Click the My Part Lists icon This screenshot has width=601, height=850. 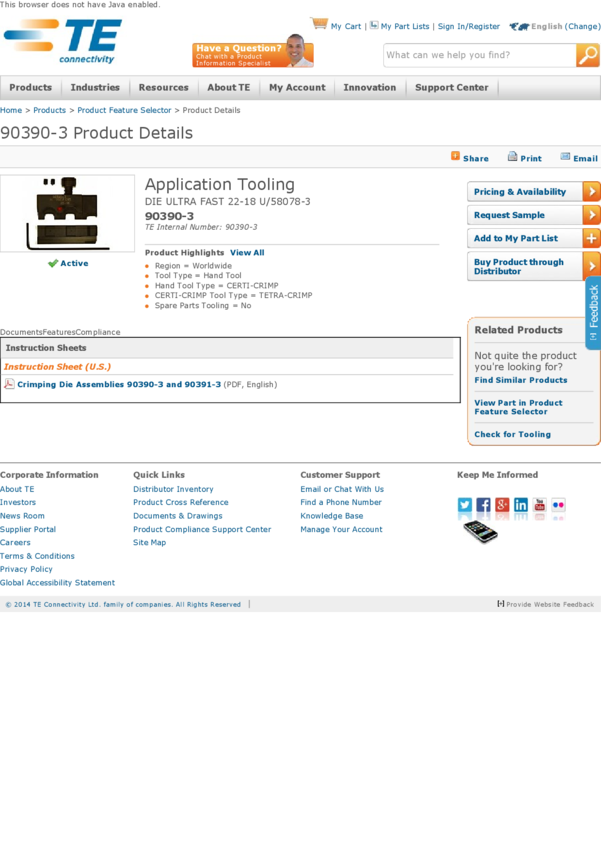tap(374, 25)
